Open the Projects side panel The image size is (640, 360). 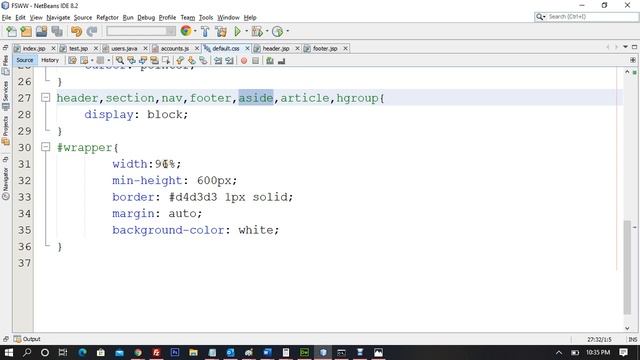click(x=5, y=131)
